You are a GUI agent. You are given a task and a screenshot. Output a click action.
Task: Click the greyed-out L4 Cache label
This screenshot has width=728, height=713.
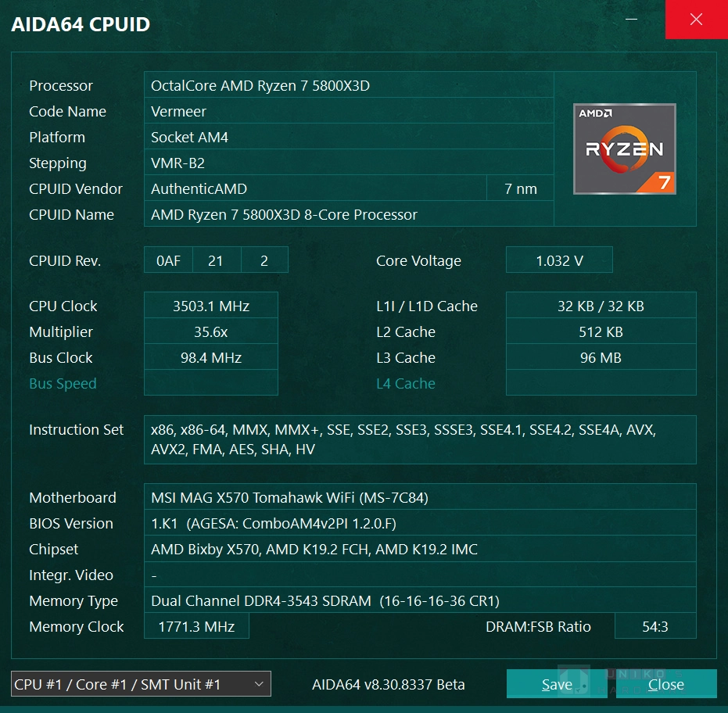406,383
